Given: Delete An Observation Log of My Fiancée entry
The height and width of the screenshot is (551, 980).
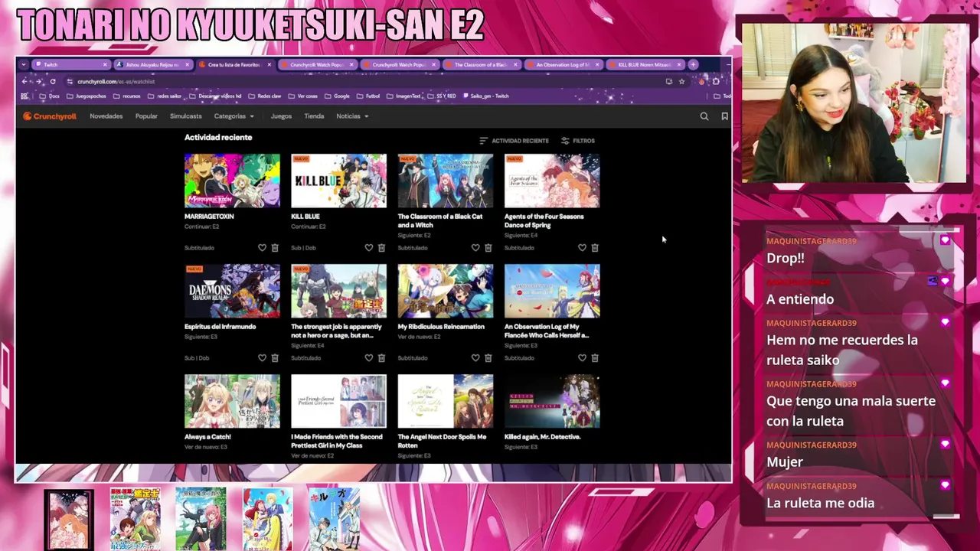Looking at the screenshot, I should point(595,358).
